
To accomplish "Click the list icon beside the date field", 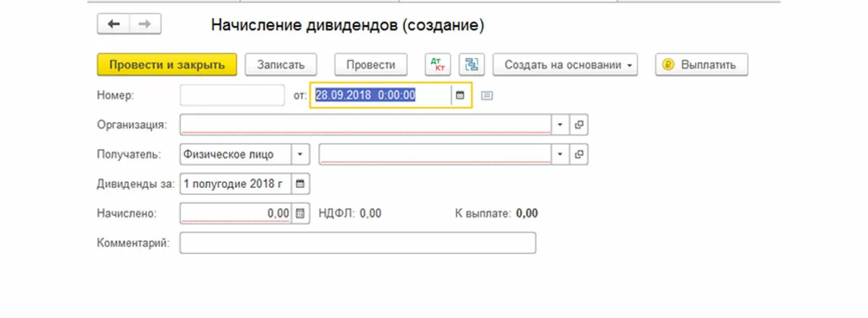I will 487,95.
